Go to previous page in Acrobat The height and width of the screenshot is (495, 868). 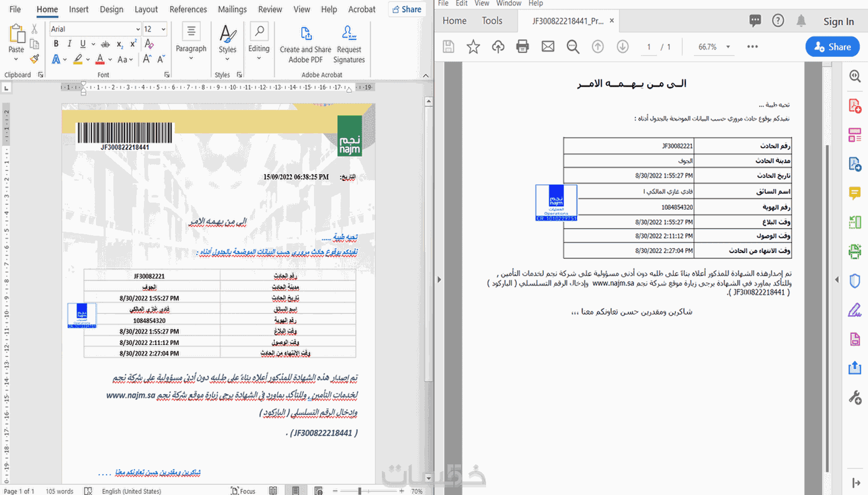(597, 47)
